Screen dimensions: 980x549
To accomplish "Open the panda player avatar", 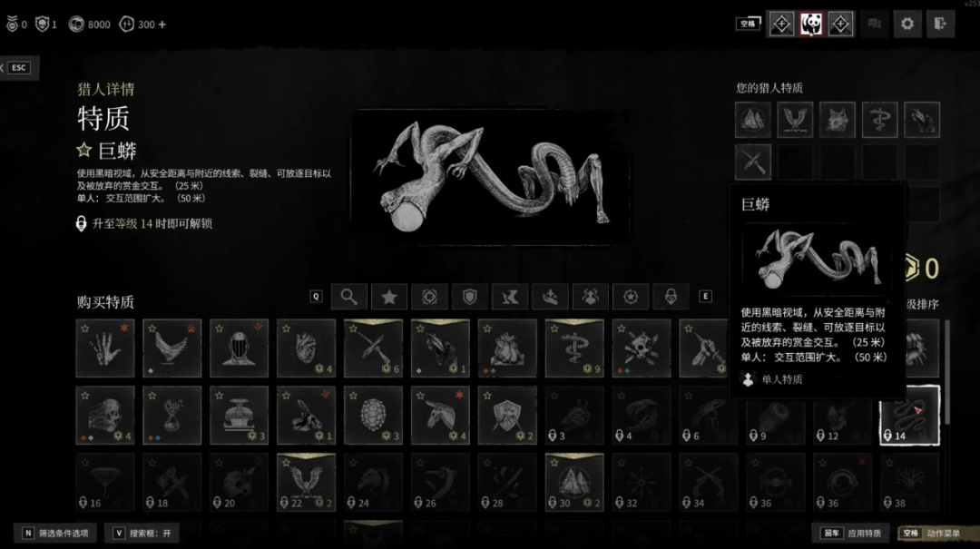I will (811, 25).
